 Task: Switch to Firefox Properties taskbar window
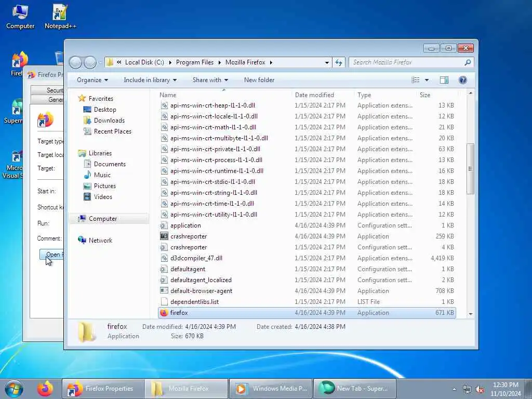(103, 389)
